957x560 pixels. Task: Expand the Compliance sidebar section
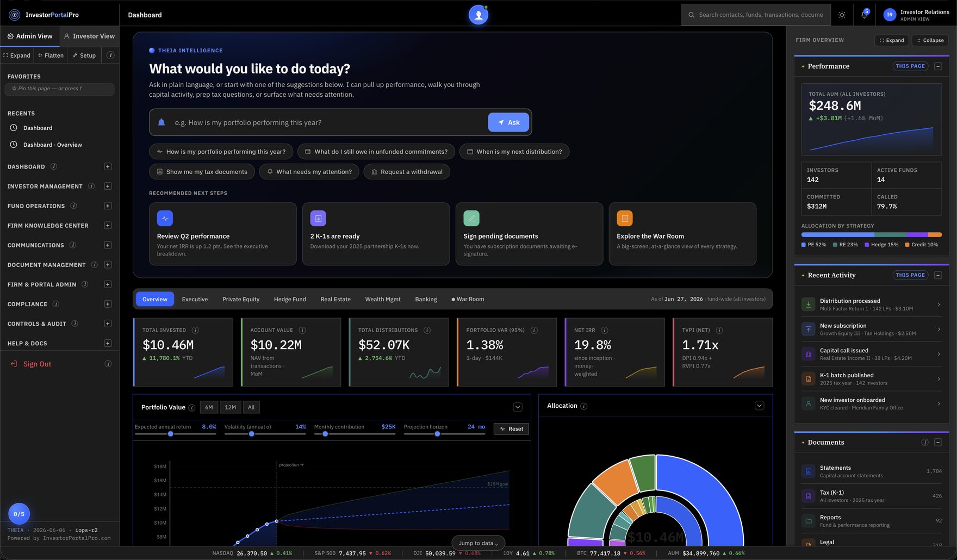coord(108,304)
